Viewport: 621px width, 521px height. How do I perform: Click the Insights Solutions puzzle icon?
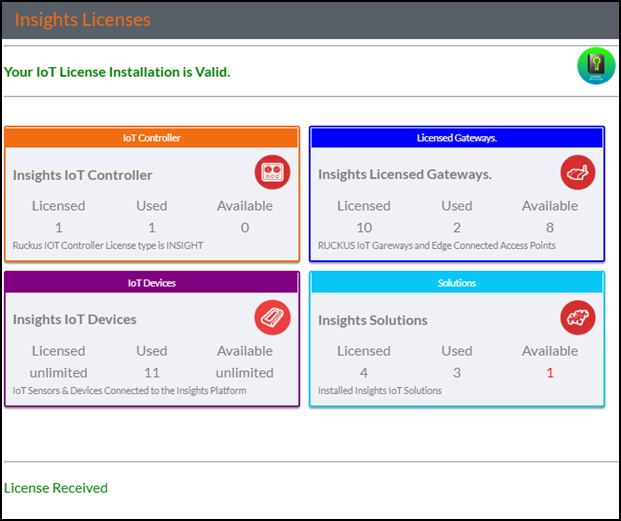pos(578,318)
